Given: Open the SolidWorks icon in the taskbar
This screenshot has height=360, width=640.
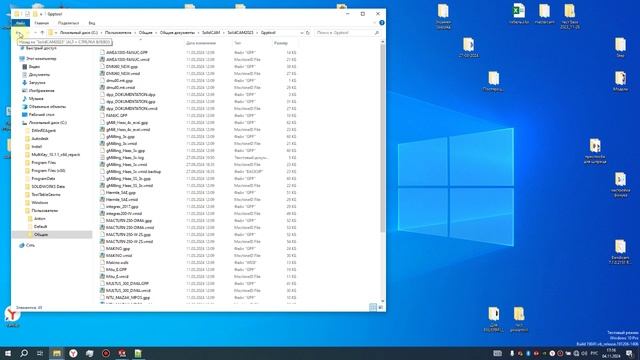Looking at the screenshot, I should pyautogui.click(x=122, y=353).
